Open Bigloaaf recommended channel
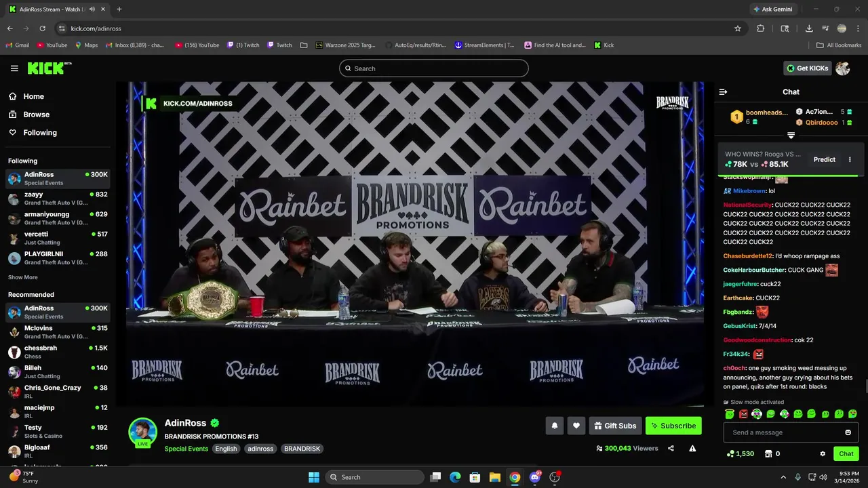This screenshot has height=488, width=868. 58,451
